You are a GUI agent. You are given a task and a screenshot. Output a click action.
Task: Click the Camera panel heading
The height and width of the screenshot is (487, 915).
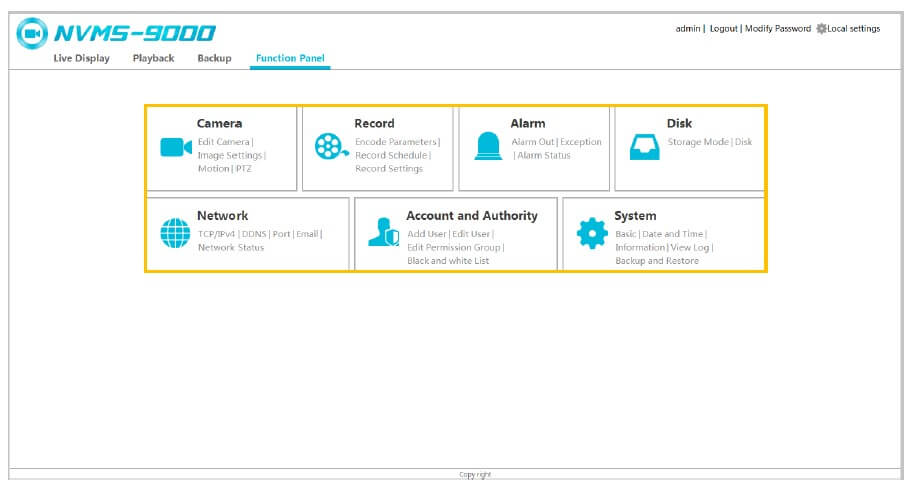[x=219, y=124]
